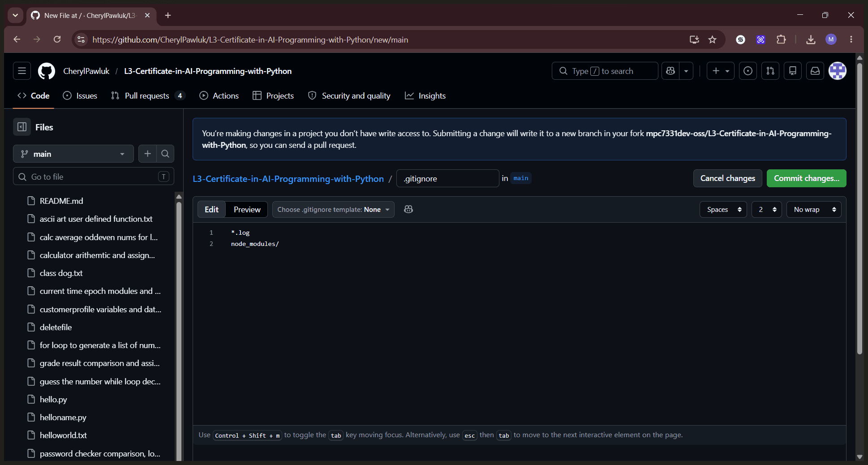Image resolution: width=868 pixels, height=465 pixels.
Task: Open the browser downloads icon
Action: [811, 39]
